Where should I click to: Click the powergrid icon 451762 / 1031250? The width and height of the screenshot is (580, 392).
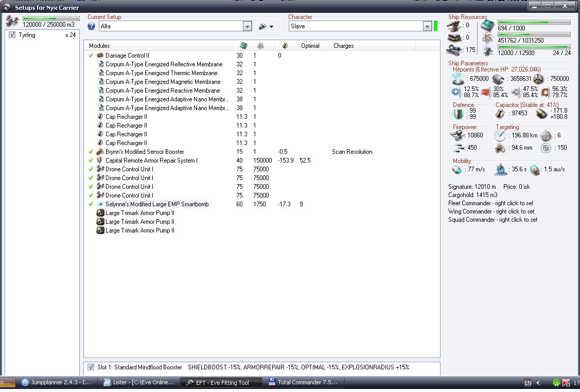click(487, 38)
